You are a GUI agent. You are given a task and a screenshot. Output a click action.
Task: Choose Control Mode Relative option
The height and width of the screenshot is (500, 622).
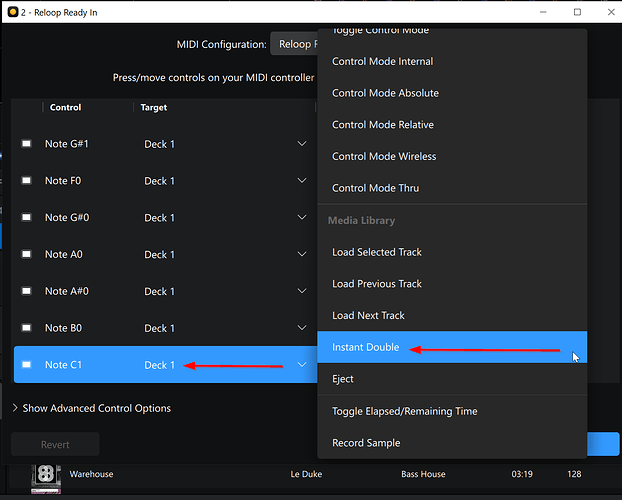click(382, 125)
